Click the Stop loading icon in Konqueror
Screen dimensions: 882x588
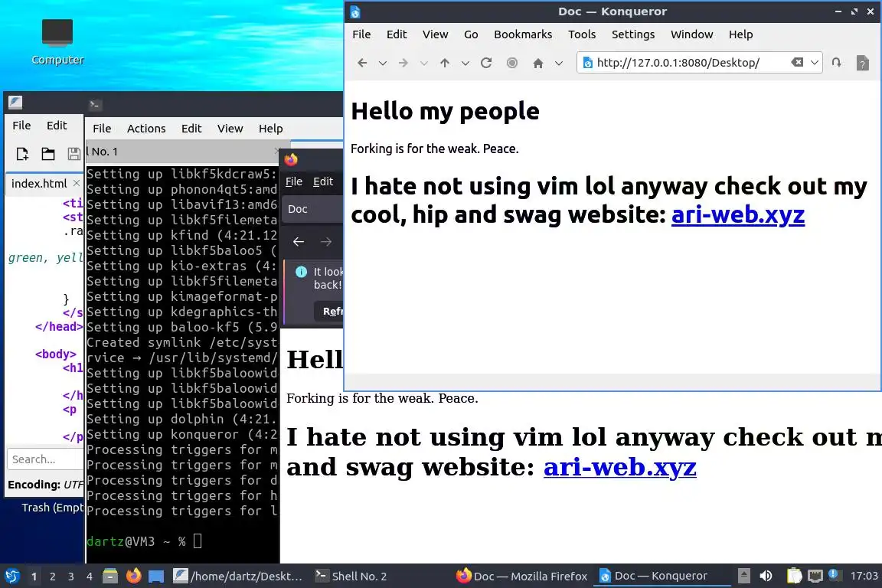coord(512,63)
